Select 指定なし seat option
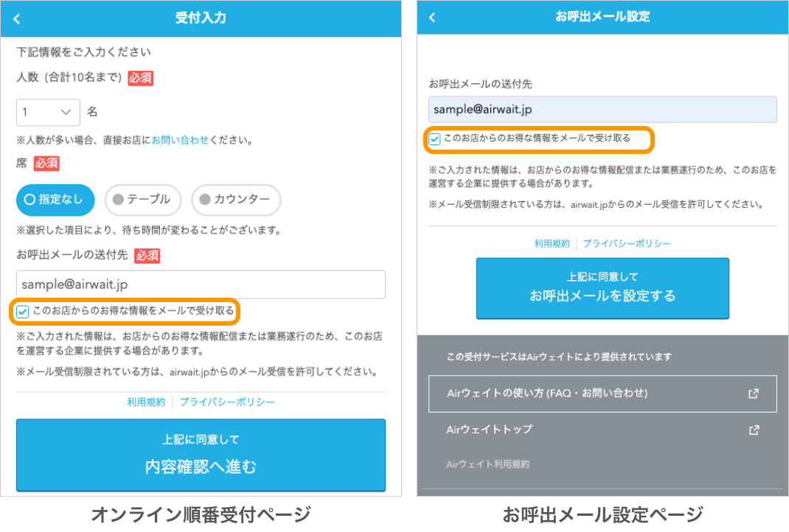This screenshot has height=532, width=789. coord(55,200)
